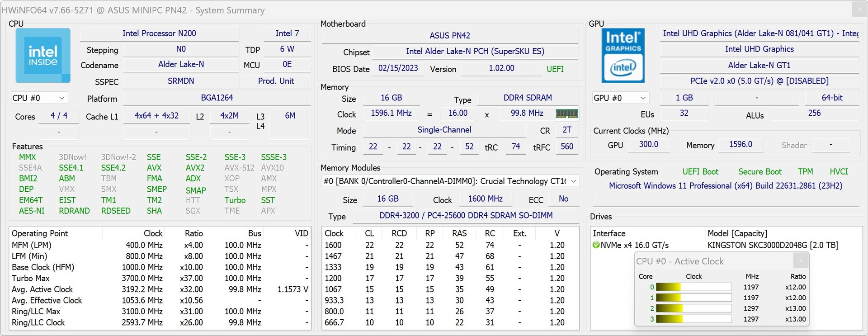Screen dimensions: 868x336
Task: Click the Core 0 clock usage bar
Action: 693,287
